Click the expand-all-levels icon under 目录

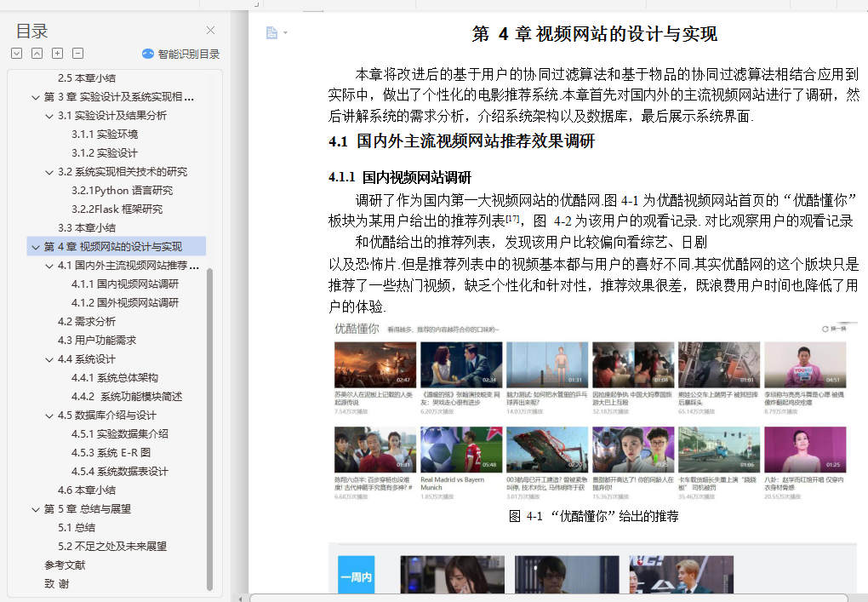tap(17, 53)
